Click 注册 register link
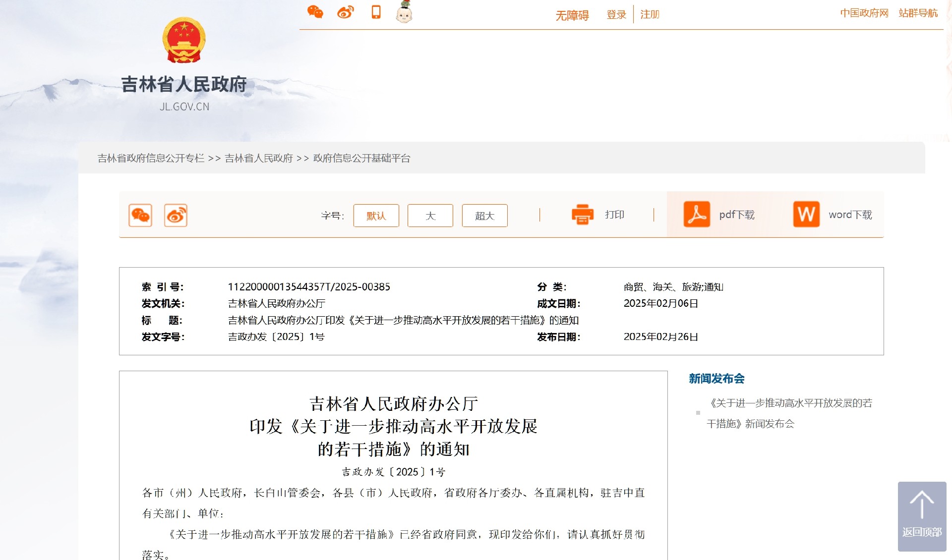Screen dimensions: 952x560 (x=650, y=15)
